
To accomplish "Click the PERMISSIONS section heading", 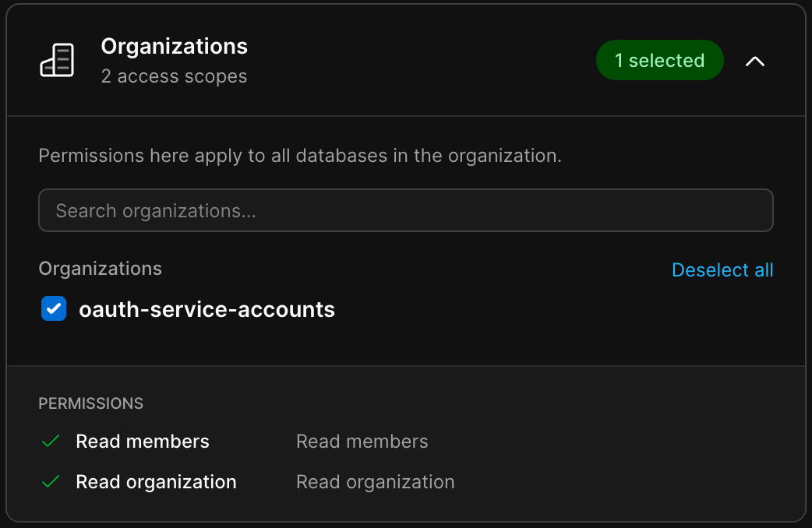I will coord(90,403).
